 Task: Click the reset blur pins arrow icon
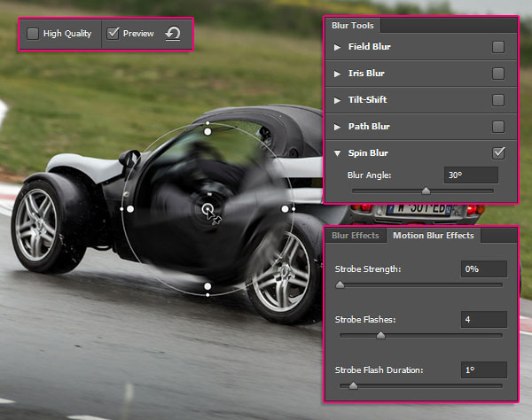pos(173,34)
